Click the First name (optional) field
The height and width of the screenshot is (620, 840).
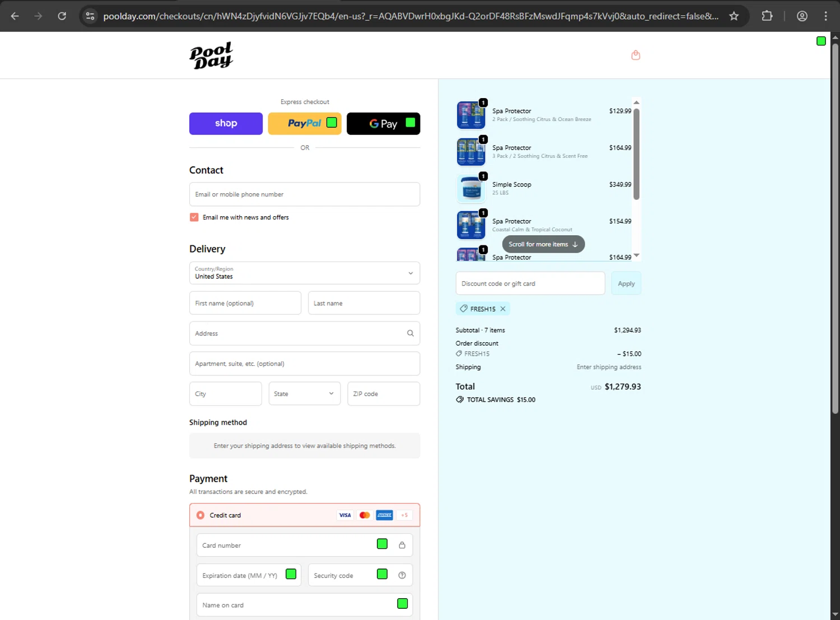point(245,303)
